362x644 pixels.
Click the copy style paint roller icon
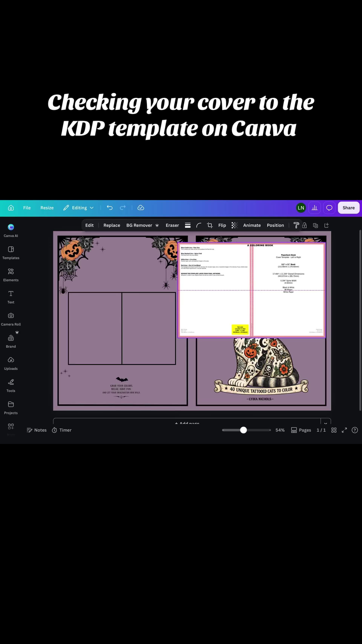(296, 225)
